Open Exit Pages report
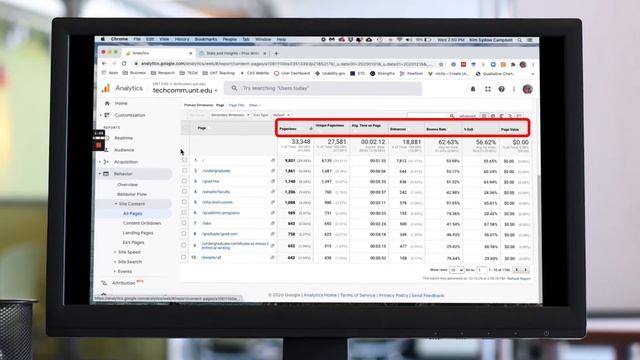640x360 pixels. pyautogui.click(x=133, y=242)
